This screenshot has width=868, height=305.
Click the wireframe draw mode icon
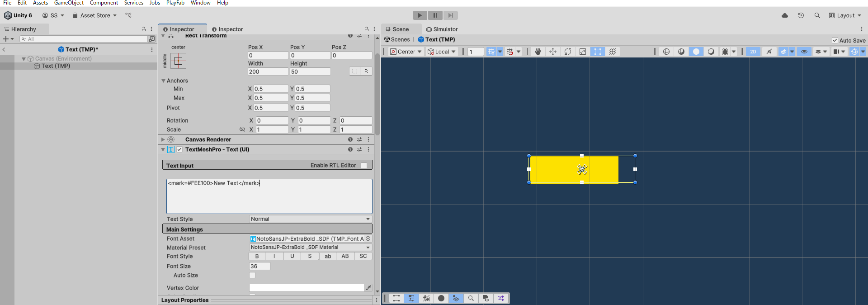pos(666,52)
